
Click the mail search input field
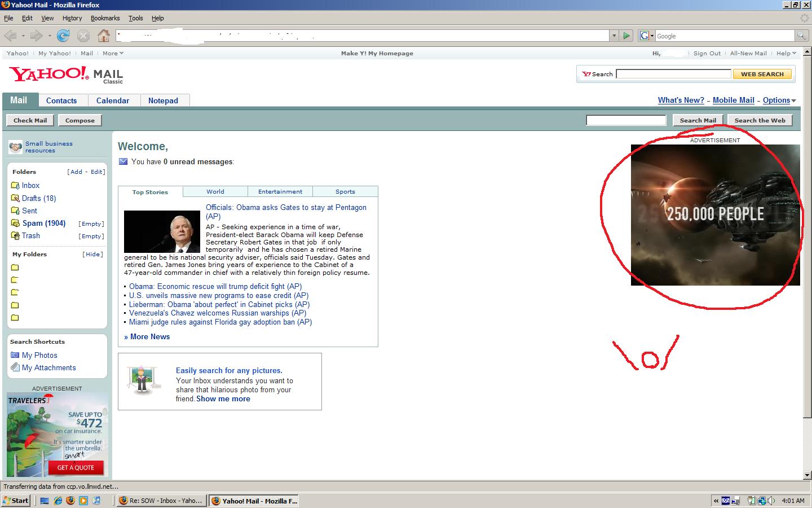pos(626,120)
